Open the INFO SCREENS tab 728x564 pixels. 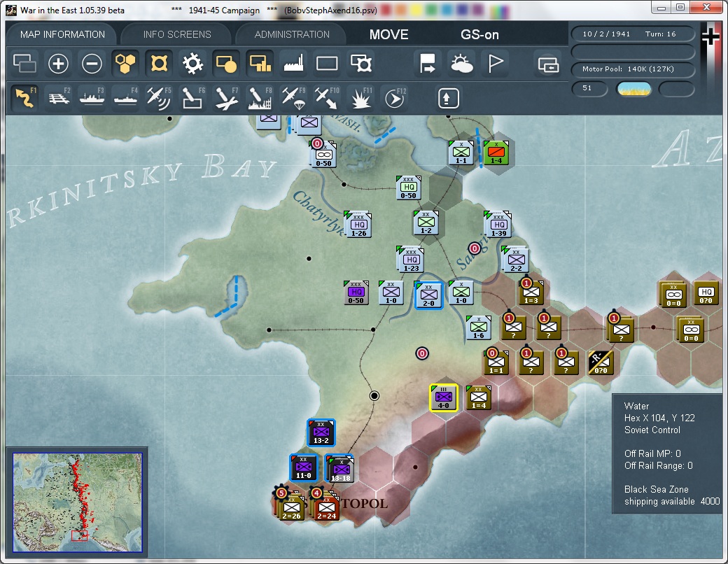[177, 34]
